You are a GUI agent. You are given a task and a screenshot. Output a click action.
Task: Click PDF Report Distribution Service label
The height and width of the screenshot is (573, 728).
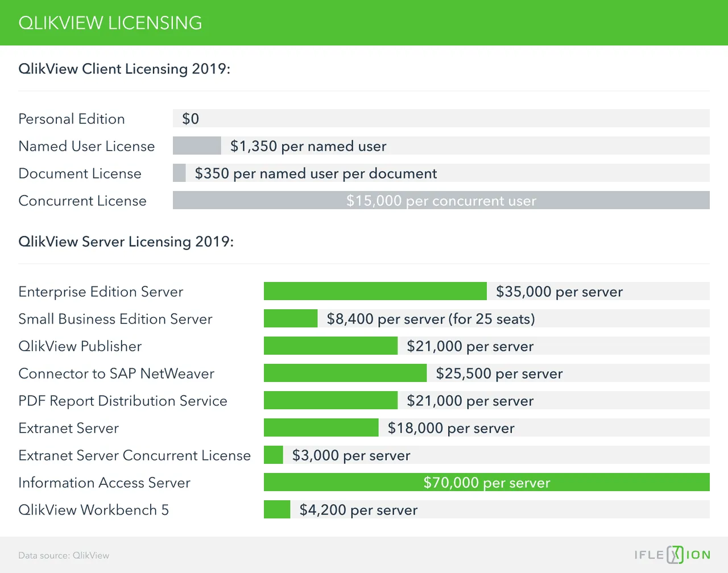coord(123,401)
